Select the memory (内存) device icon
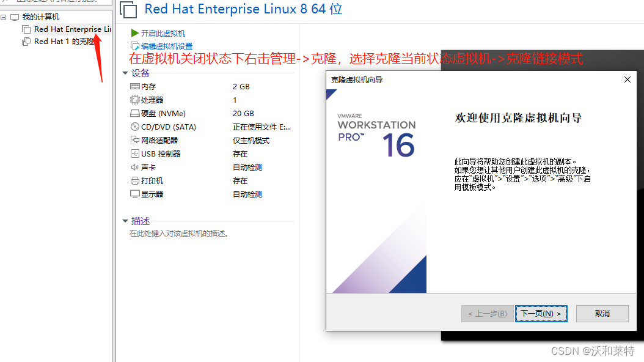The height and width of the screenshot is (362, 644). pyautogui.click(x=134, y=86)
